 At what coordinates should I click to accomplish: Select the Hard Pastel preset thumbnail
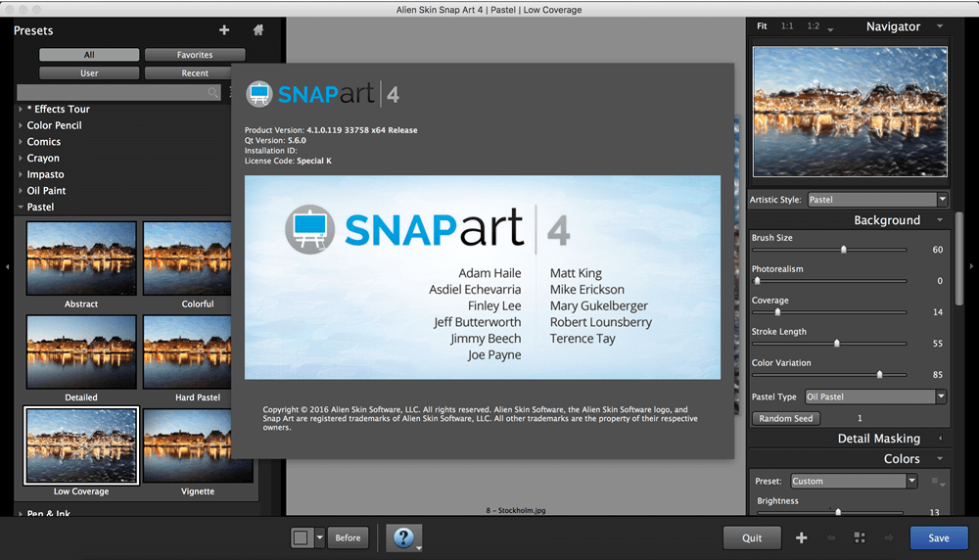point(187,351)
